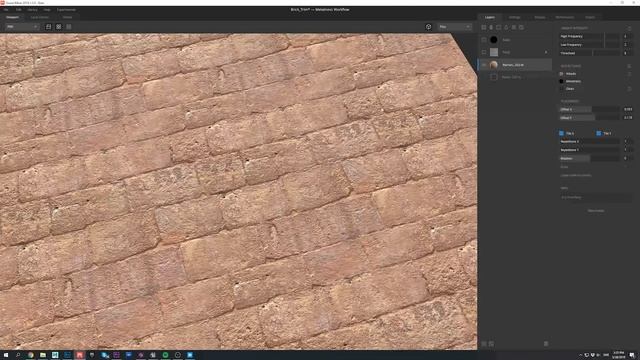
Task: Select the brick surface layer thumbnail
Action: click(x=494, y=65)
